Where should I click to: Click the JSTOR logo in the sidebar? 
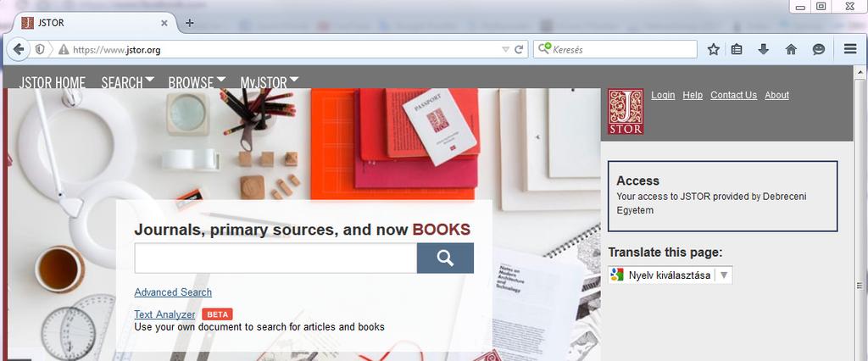(626, 111)
